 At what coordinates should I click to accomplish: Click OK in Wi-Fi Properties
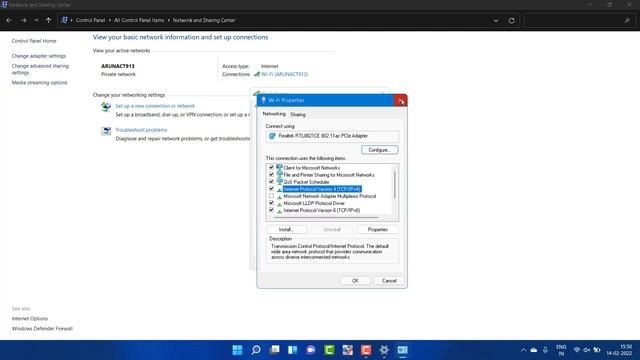(355, 281)
